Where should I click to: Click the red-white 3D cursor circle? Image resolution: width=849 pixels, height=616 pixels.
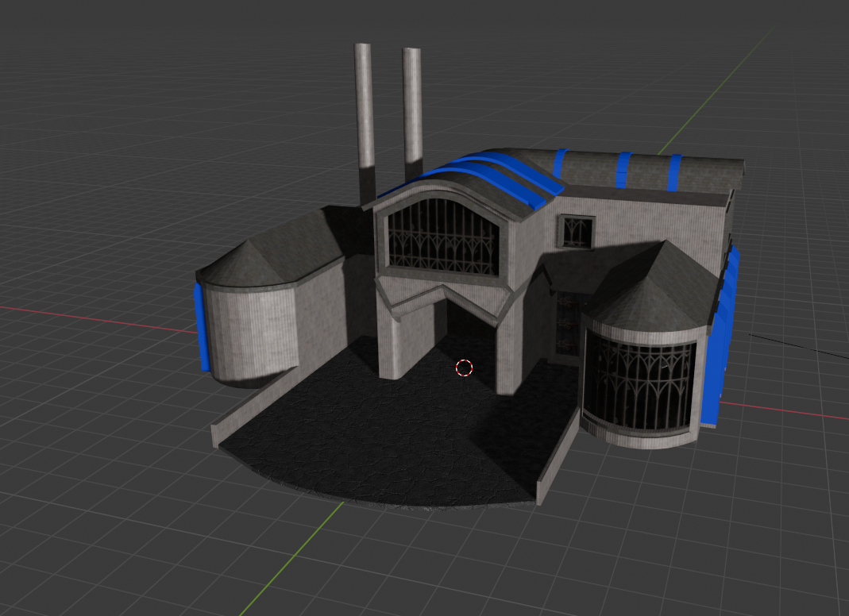click(x=464, y=368)
